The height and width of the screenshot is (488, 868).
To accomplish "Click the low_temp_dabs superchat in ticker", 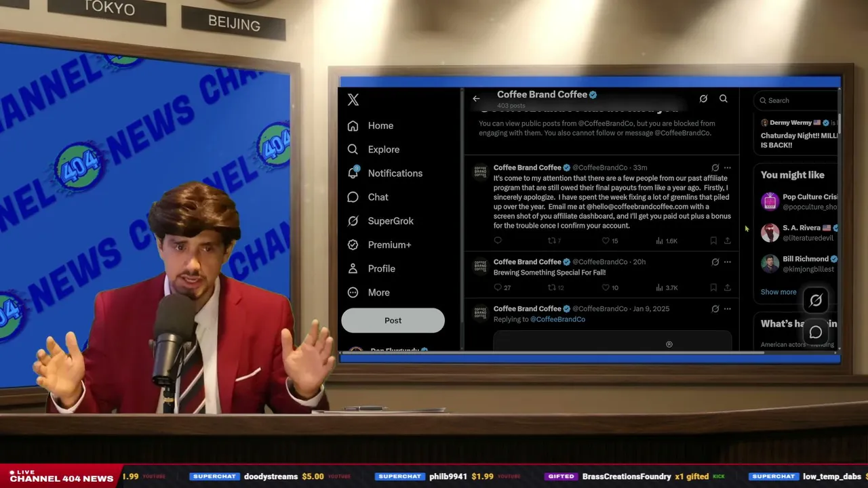I will [x=807, y=476].
